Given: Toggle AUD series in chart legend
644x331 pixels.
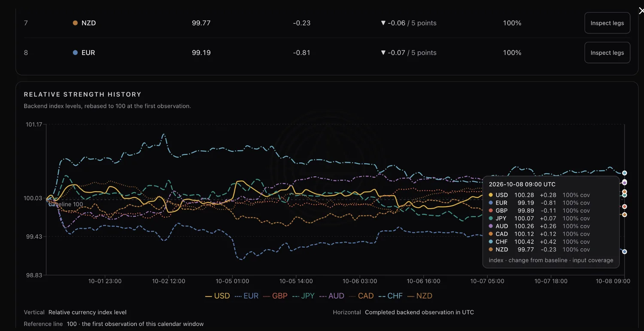Looking at the screenshot, I should [331, 296].
